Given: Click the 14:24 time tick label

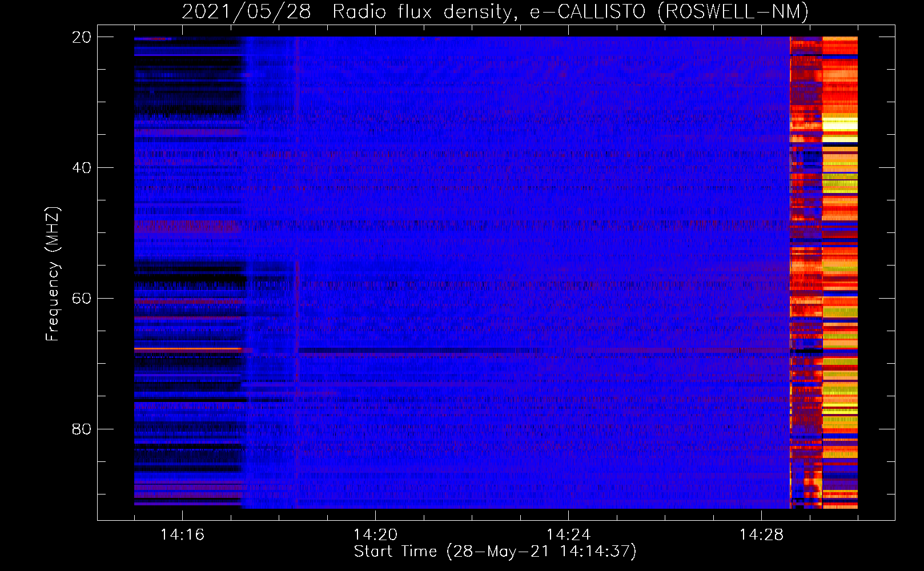Looking at the screenshot, I should tap(568, 534).
